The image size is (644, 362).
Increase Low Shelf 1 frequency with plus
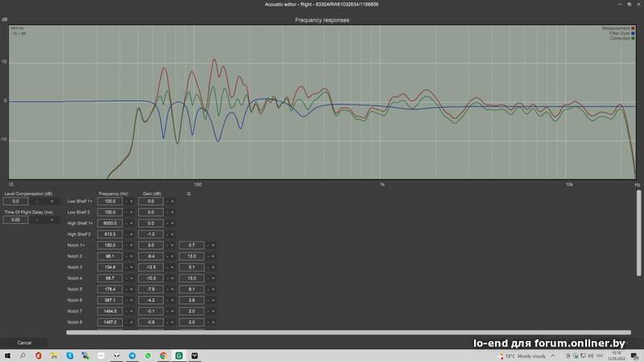[131, 202]
